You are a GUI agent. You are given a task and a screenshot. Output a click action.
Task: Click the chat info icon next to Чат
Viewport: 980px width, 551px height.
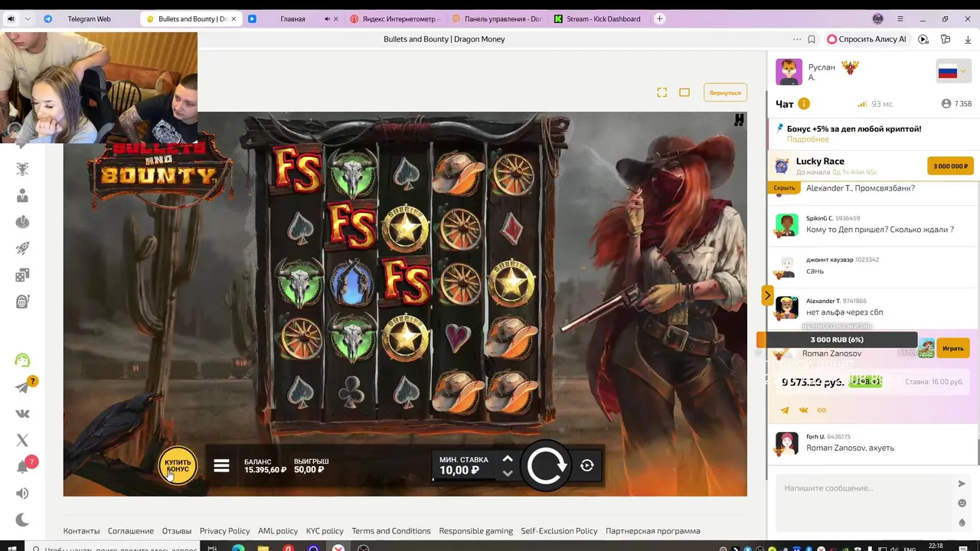tap(804, 104)
